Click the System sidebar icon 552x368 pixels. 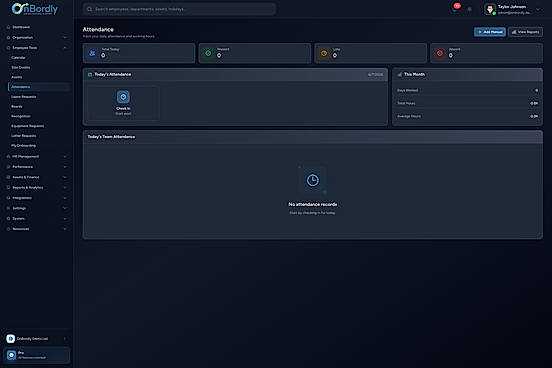tap(8, 218)
